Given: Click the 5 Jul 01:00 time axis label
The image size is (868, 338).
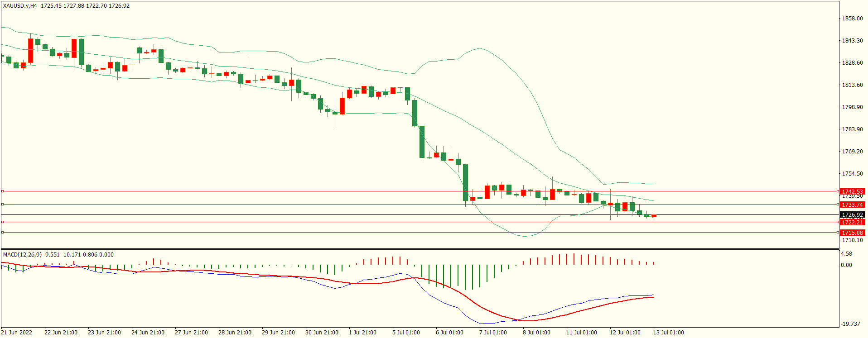Looking at the screenshot, I should 406,333.
